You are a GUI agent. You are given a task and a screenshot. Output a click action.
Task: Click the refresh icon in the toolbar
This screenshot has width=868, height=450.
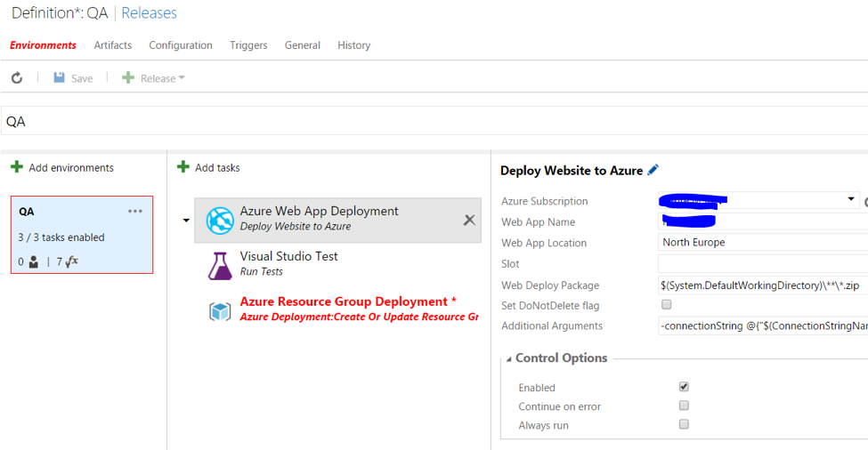point(17,78)
